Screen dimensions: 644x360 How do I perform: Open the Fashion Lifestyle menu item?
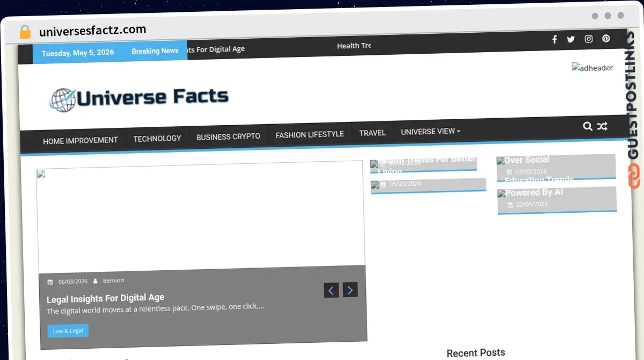point(310,134)
